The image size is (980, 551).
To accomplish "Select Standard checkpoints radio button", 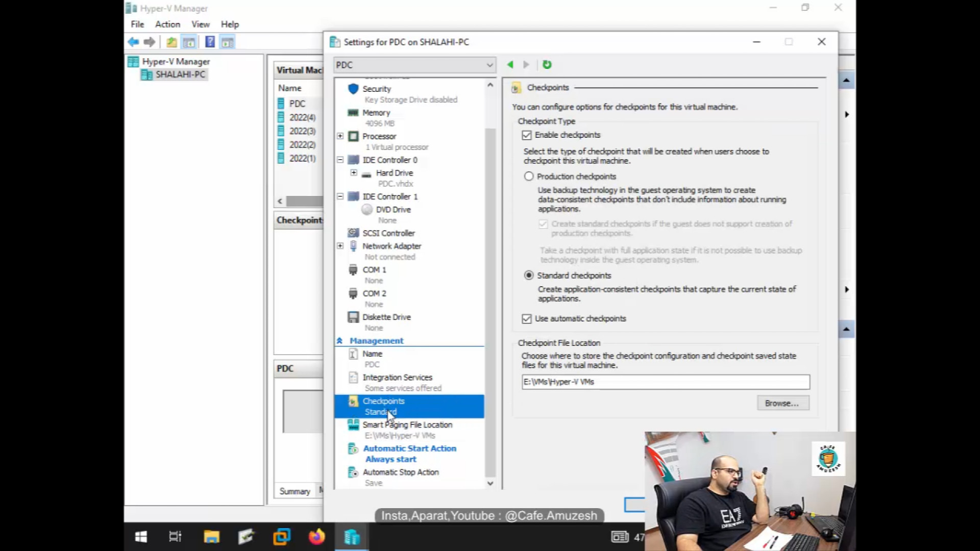I will point(529,275).
